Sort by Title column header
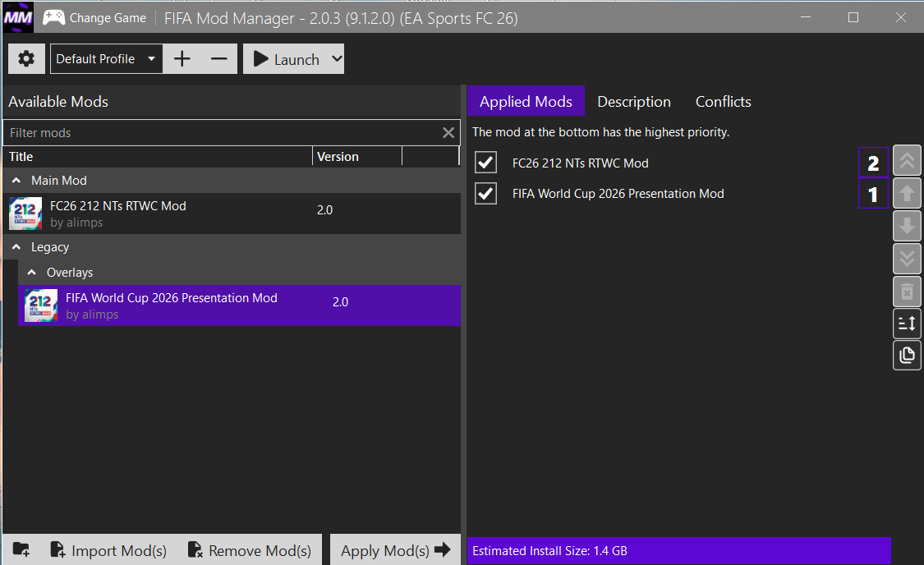This screenshot has width=924, height=565. point(158,157)
